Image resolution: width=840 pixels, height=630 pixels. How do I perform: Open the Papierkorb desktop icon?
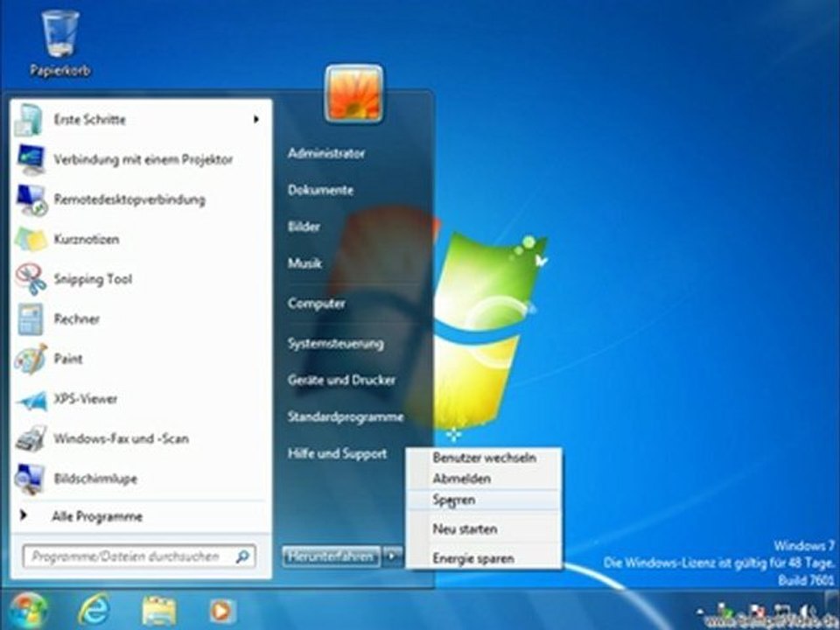pos(60,44)
